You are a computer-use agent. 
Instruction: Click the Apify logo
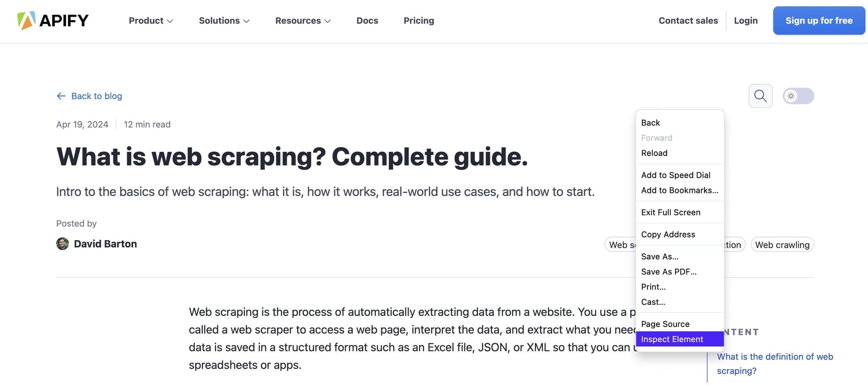point(53,20)
